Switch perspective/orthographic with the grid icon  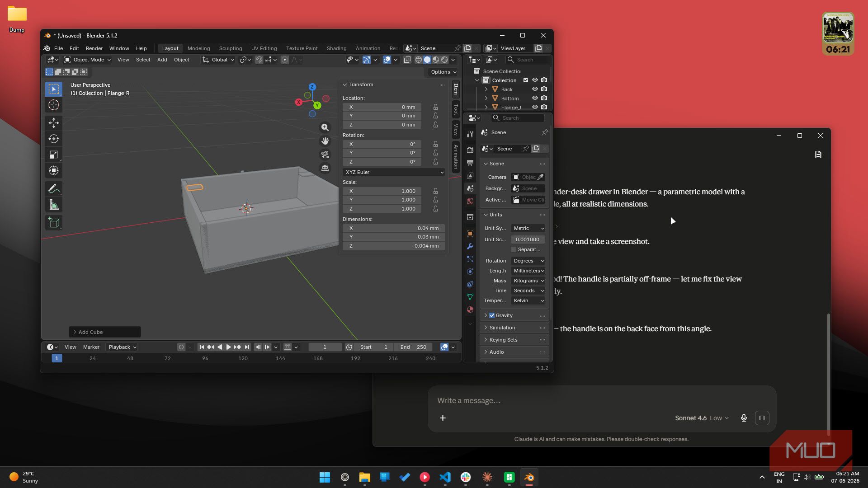(325, 168)
